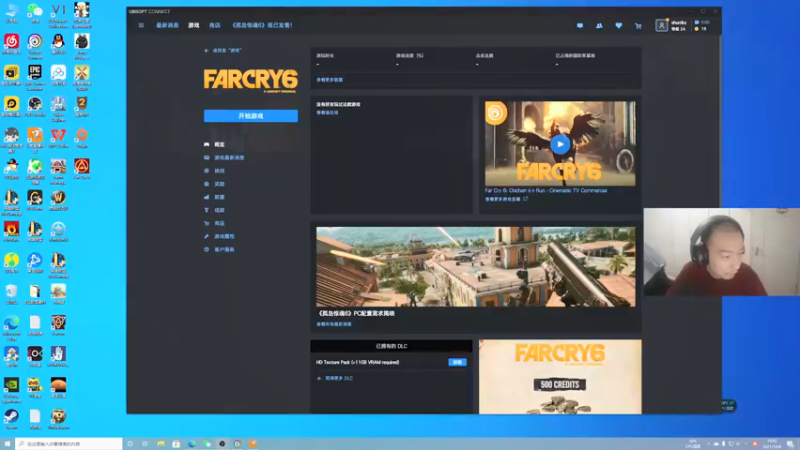Screen dimensions: 800x450
Task: Open File Explorer from the taskbar
Action: [161, 444]
